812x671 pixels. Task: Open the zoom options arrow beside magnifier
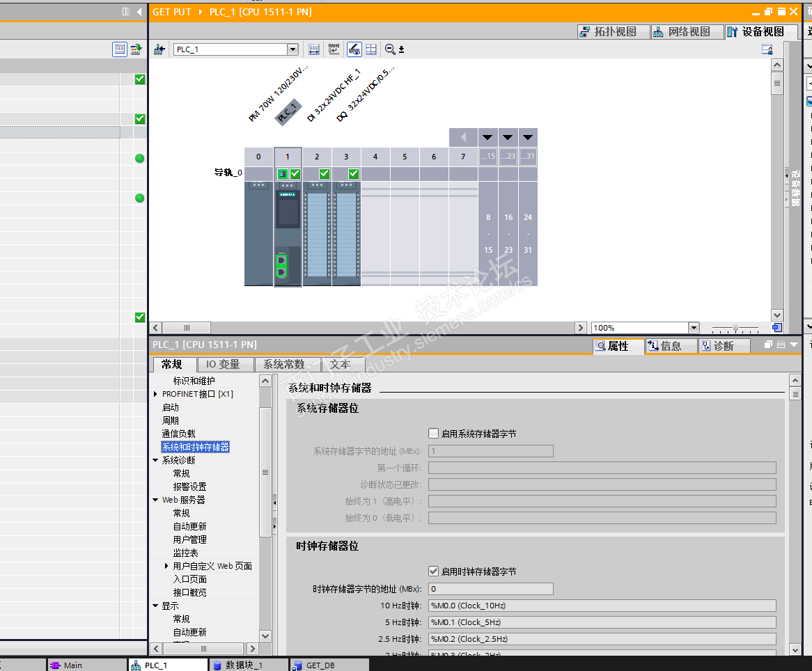401,49
